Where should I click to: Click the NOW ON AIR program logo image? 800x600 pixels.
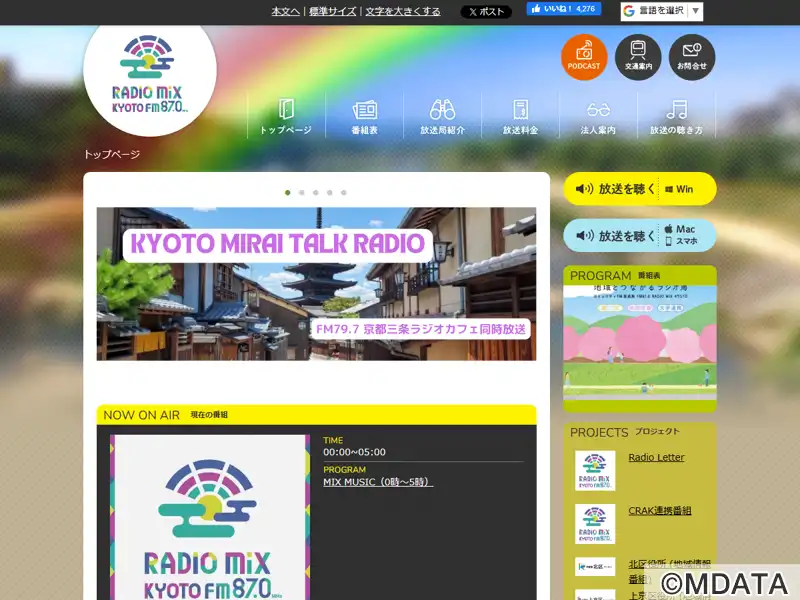pos(210,517)
